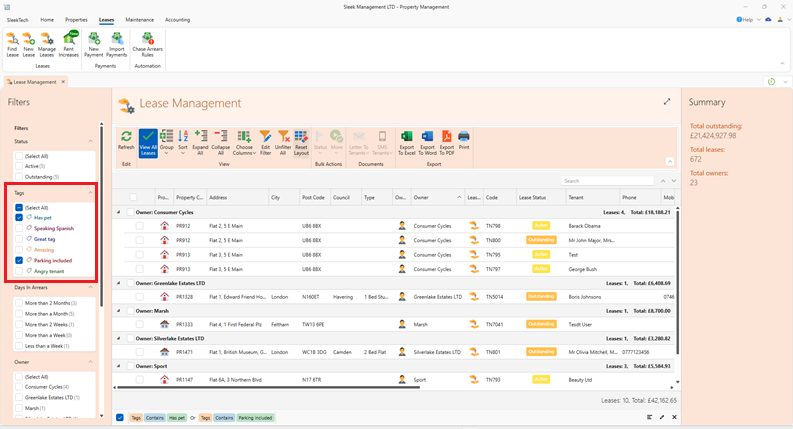Reset Layout of the grid
The image size is (793, 429).
click(301, 143)
